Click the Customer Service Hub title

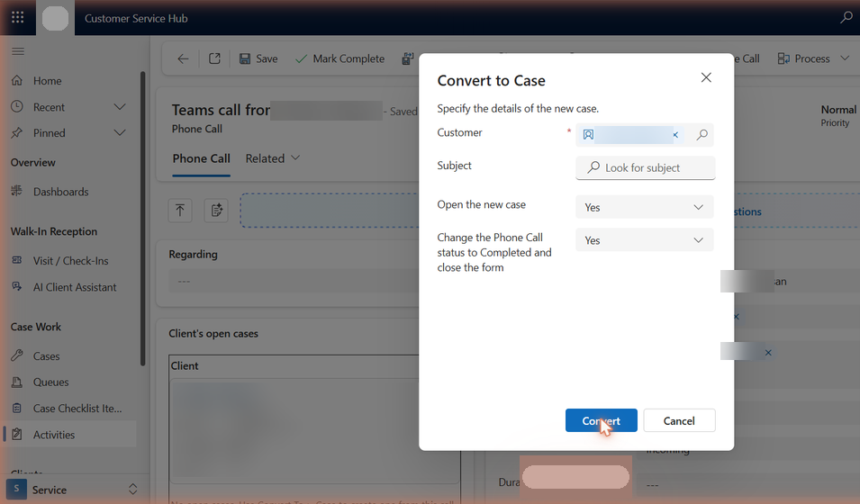tap(136, 18)
